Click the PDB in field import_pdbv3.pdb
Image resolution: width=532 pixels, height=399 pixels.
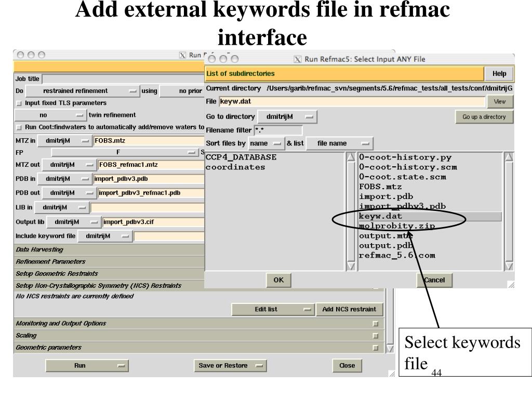tap(149, 179)
